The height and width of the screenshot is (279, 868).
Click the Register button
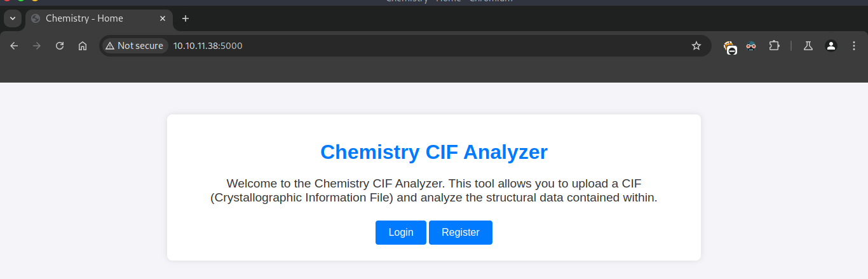(x=461, y=233)
